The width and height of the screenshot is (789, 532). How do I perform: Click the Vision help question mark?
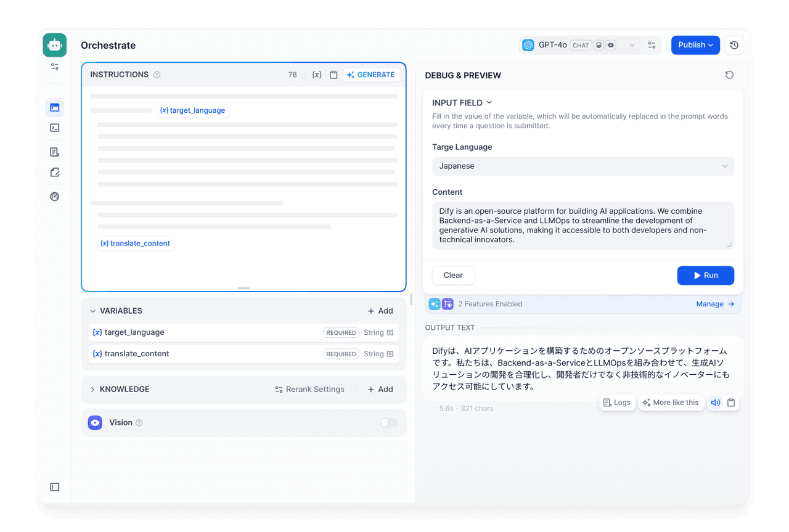pyautogui.click(x=139, y=423)
